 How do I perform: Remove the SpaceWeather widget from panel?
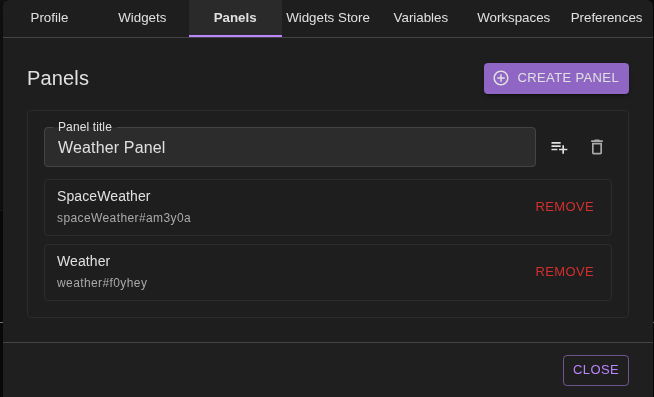[564, 207]
